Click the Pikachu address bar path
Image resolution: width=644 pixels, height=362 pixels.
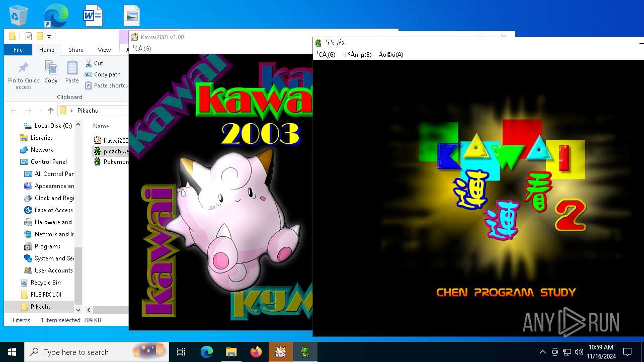[x=88, y=111]
